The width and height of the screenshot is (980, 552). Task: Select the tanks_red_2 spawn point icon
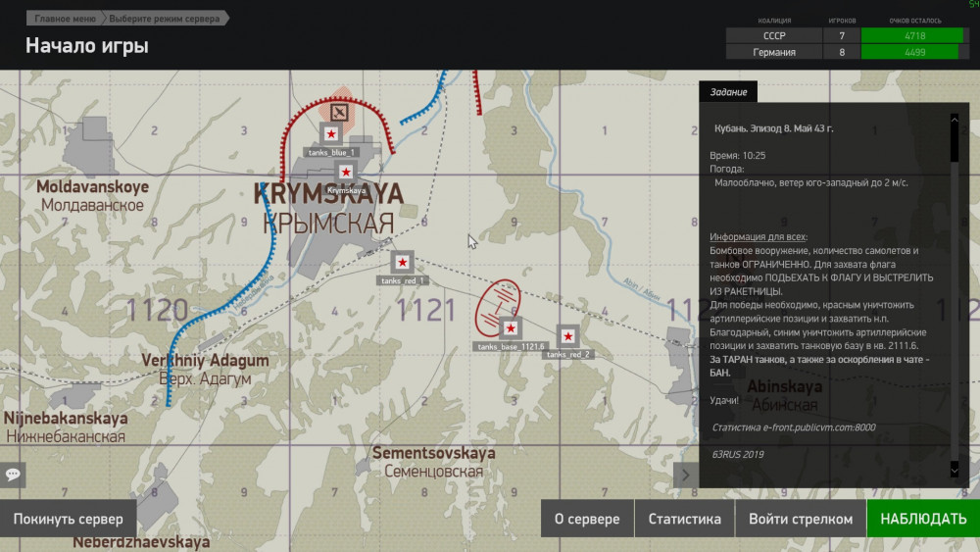point(567,336)
